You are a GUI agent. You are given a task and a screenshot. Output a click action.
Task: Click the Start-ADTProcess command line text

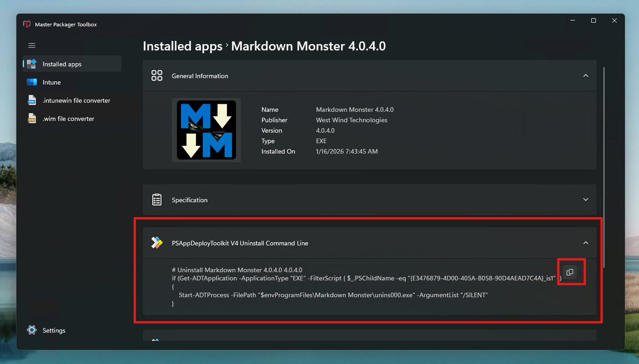tap(333, 295)
